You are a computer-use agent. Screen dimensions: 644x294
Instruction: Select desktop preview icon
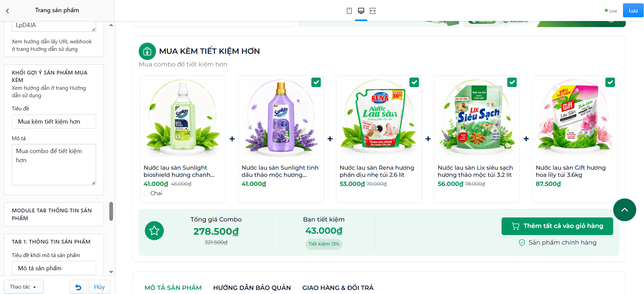click(x=361, y=11)
